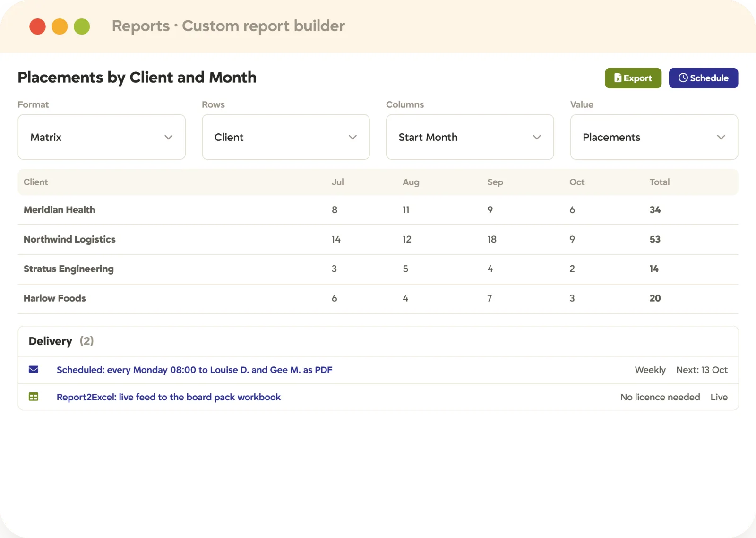Viewport: 756px width, 538px height.
Task: Click the Sep column header
Action: [495, 182]
